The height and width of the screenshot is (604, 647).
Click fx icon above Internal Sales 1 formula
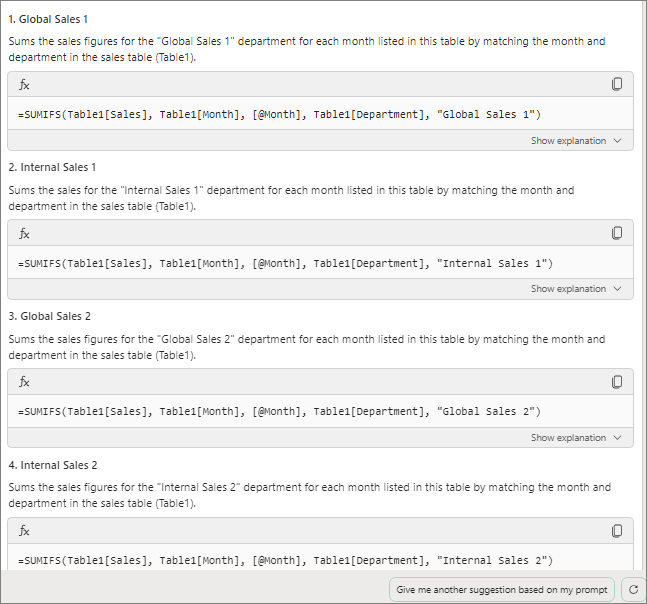click(x=24, y=234)
